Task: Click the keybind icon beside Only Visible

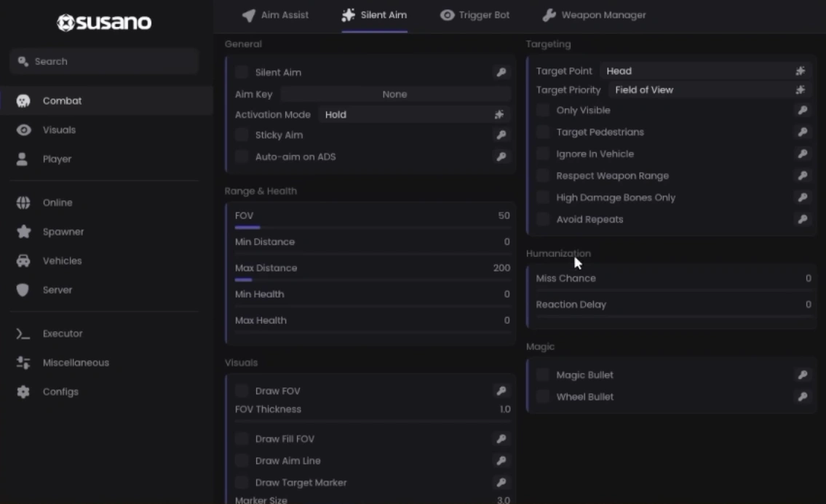Action: pyautogui.click(x=802, y=111)
